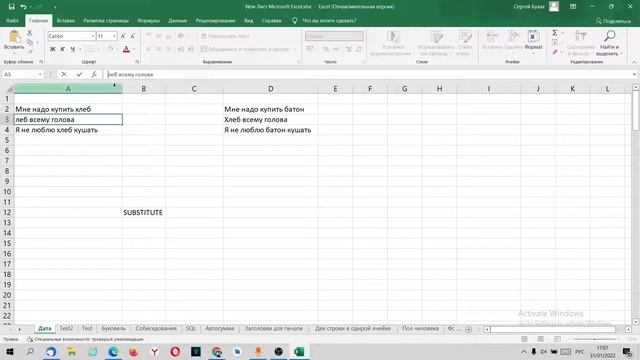This screenshot has height=360, width=640.
Task: Switch to the Формулы ribbon tab
Action: (149, 20)
